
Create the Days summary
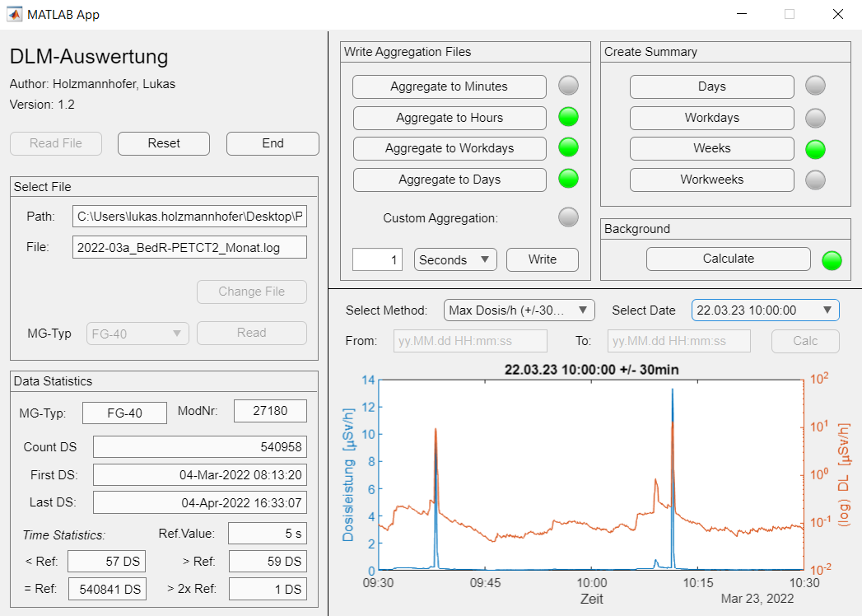(x=712, y=87)
